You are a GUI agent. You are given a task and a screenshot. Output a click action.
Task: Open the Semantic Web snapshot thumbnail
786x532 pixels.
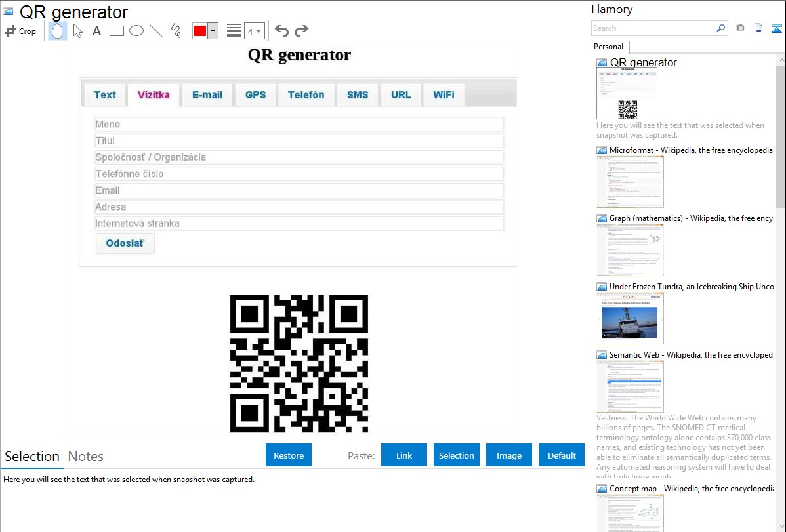click(630, 386)
